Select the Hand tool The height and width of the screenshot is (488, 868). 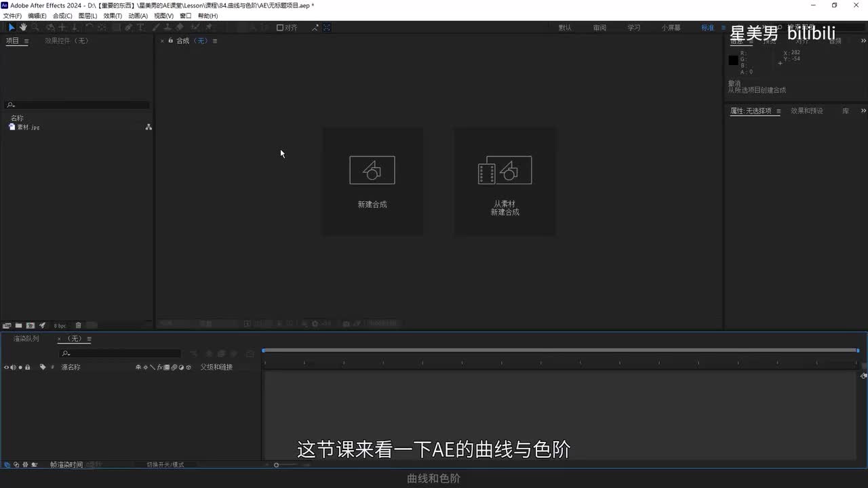pos(23,28)
